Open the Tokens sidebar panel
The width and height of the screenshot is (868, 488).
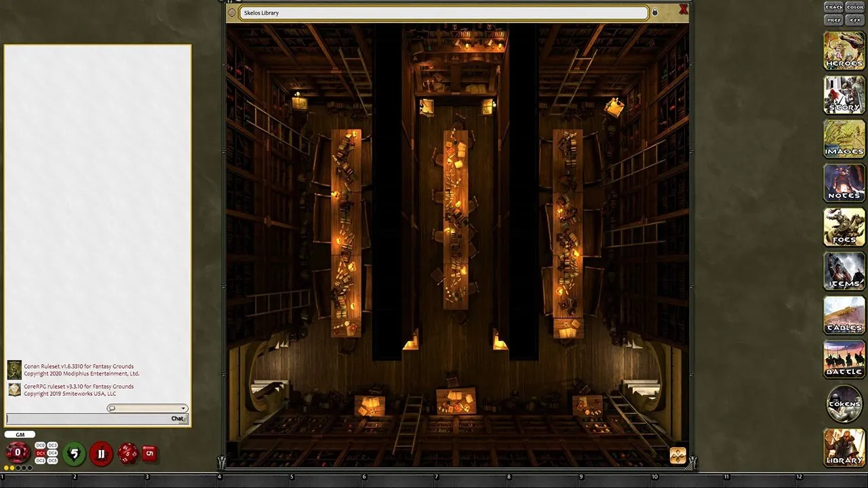coord(844,403)
